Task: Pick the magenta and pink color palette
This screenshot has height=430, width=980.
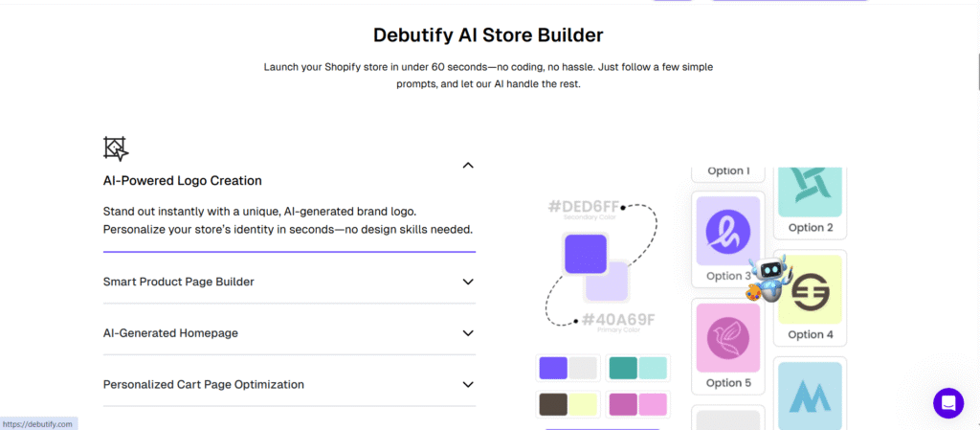Action: [638, 404]
